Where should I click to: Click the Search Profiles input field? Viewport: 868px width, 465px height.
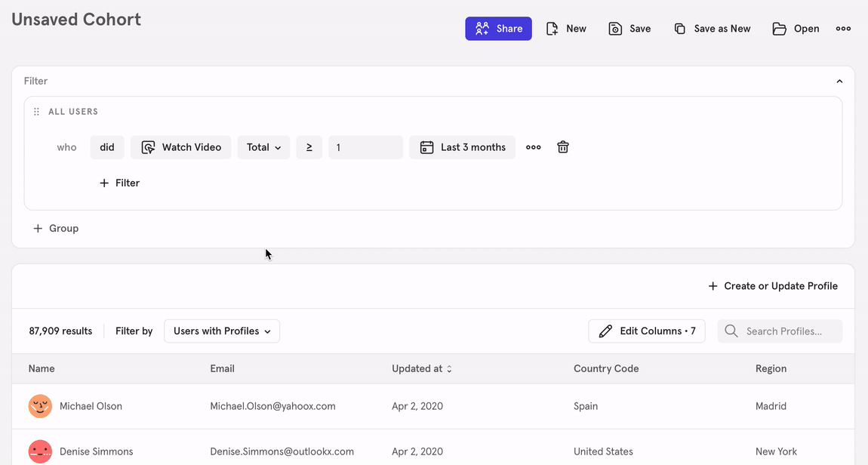[789, 331]
